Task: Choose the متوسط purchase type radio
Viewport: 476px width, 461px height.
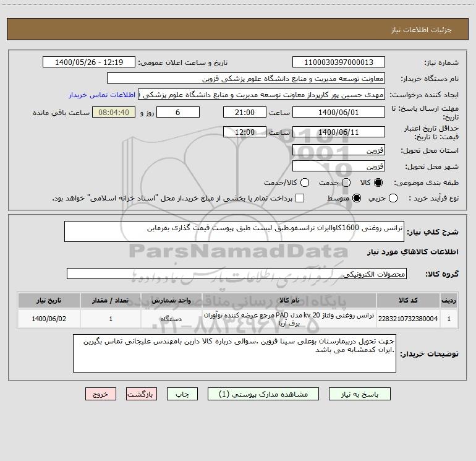Action: (357, 198)
